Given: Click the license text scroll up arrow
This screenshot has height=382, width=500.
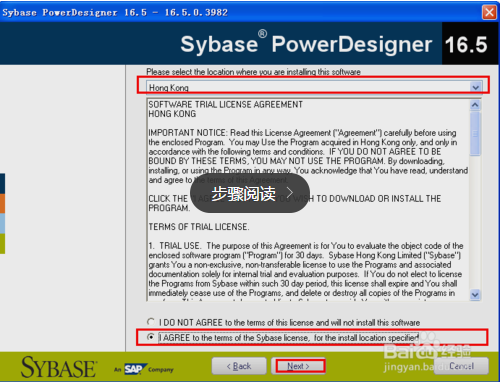Looking at the screenshot, I should (x=475, y=105).
